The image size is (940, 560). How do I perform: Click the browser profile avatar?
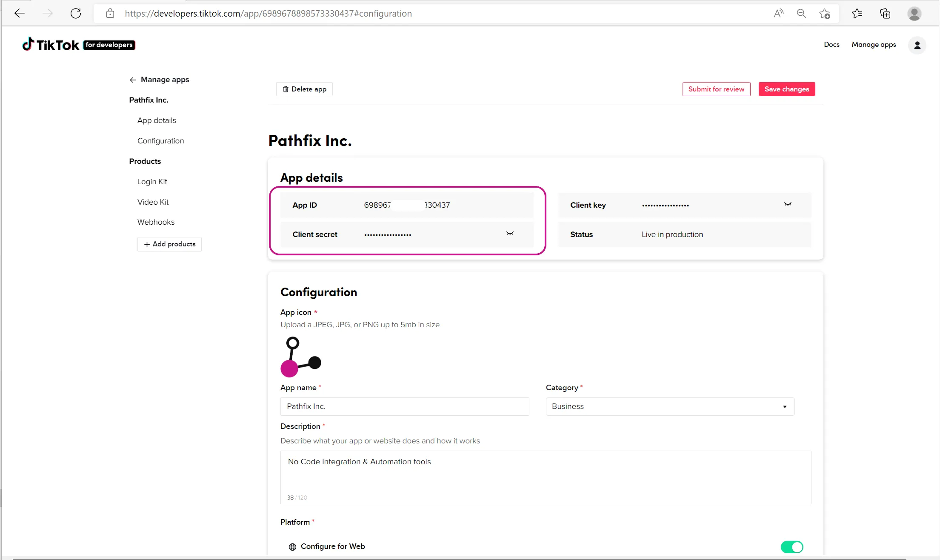pyautogui.click(x=914, y=13)
